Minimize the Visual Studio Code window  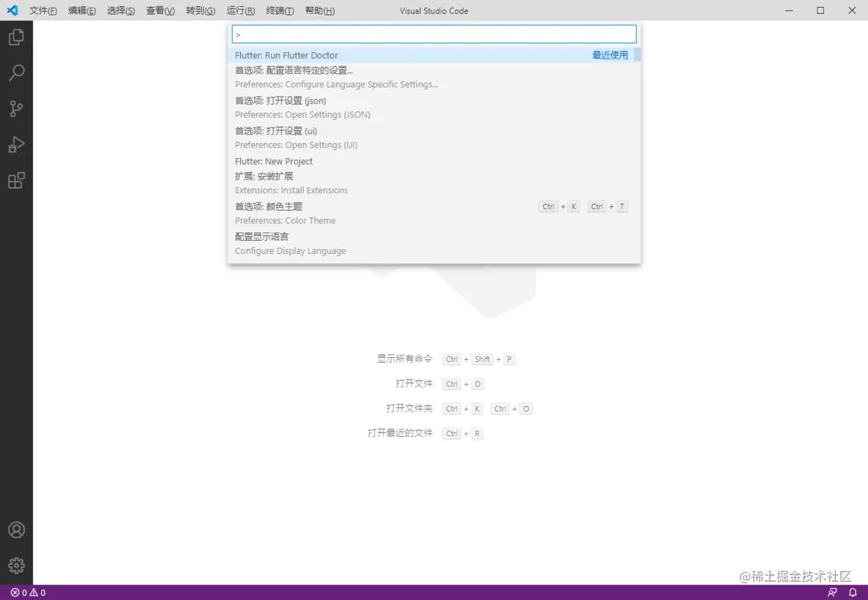789,11
